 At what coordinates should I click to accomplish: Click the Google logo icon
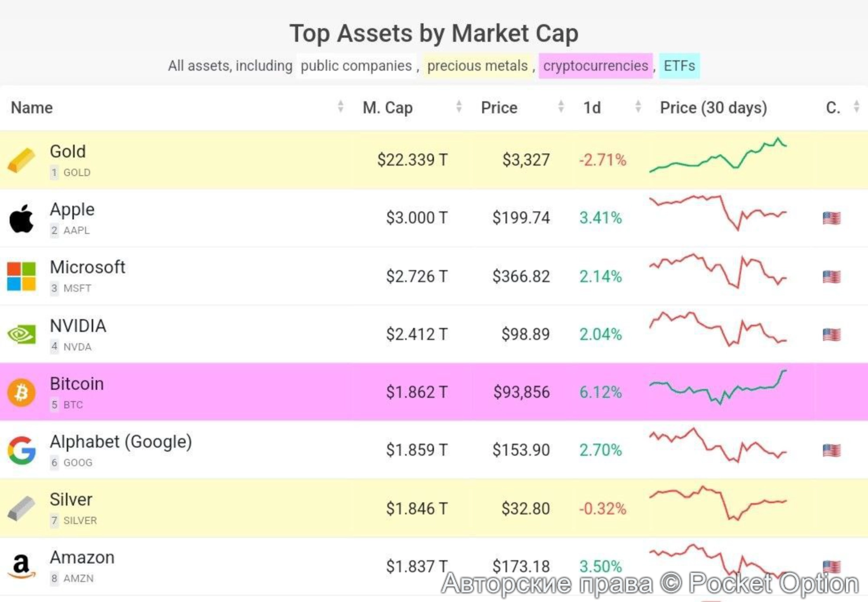(x=21, y=450)
